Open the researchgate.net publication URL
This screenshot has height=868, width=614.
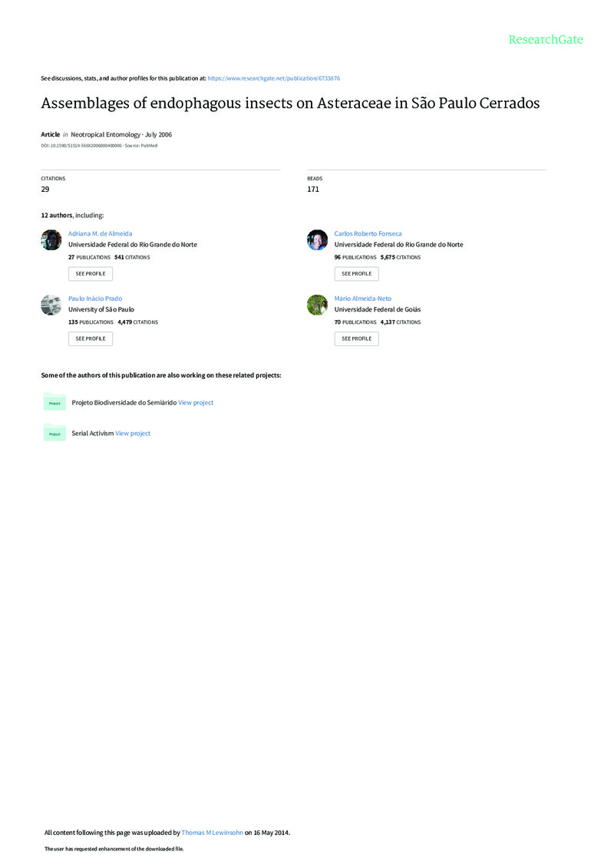point(273,78)
